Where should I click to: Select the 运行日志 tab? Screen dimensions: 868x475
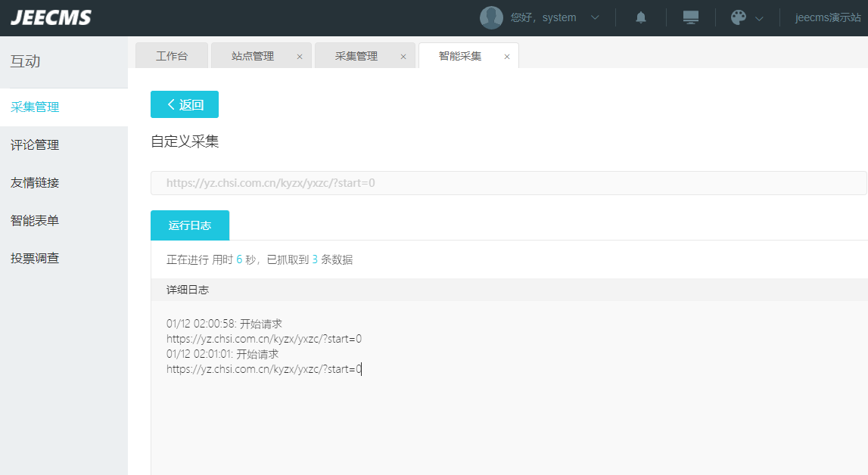(190, 225)
